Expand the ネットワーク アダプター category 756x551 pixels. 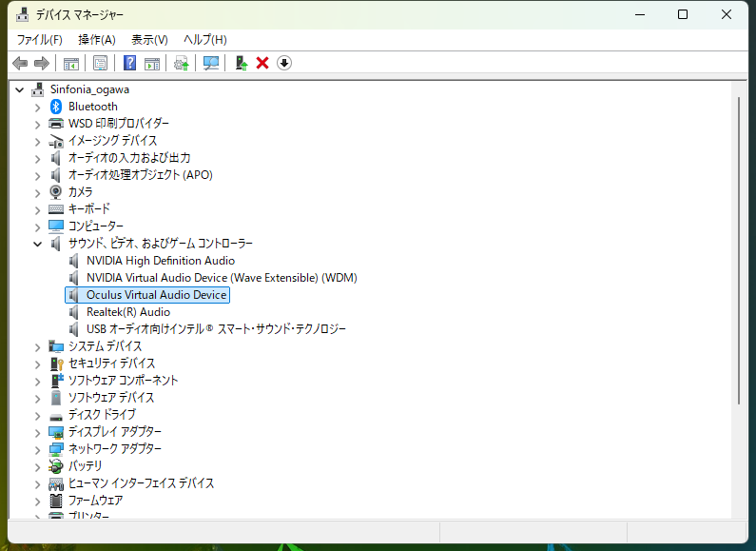pos(38,449)
